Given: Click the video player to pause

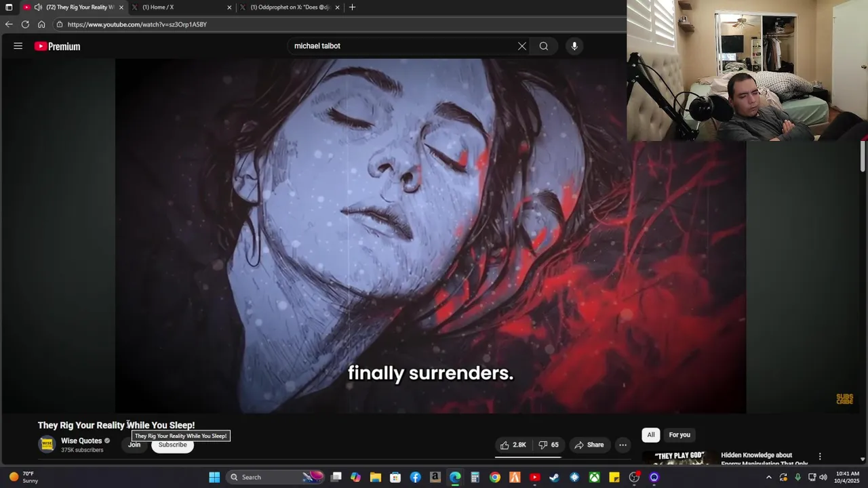Looking at the screenshot, I should (431, 236).
